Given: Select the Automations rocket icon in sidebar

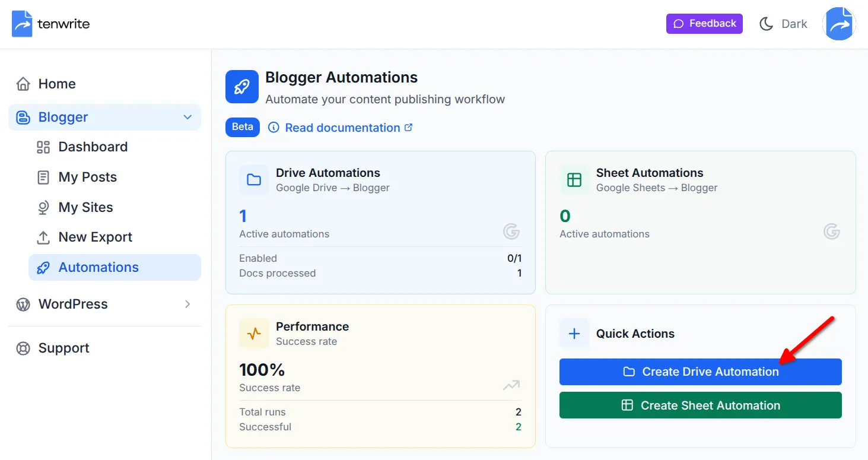Looking at the screenshot, I should click(43, 267).
